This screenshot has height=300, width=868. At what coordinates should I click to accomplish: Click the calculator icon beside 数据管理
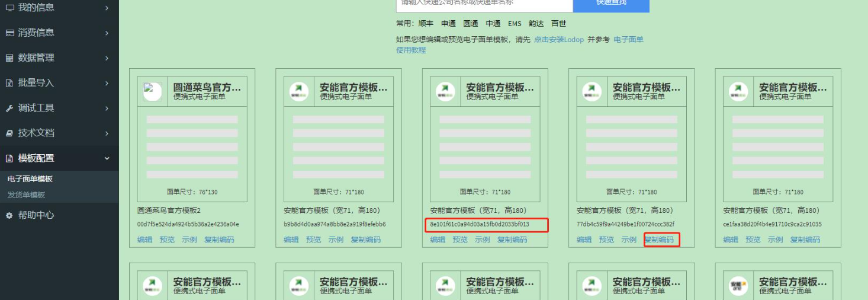pyautogui.click(x=9, y=58)
